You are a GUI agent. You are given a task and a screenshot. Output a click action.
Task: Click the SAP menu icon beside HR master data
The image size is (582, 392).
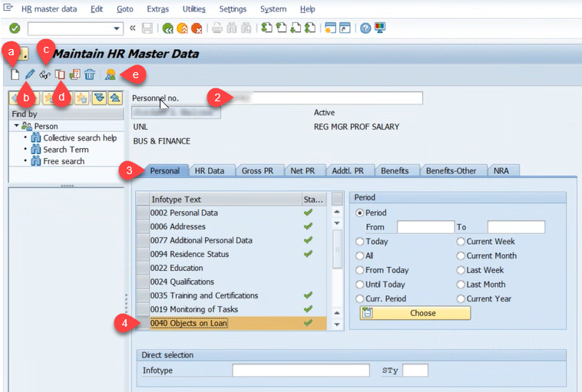[x=8, y=8]
